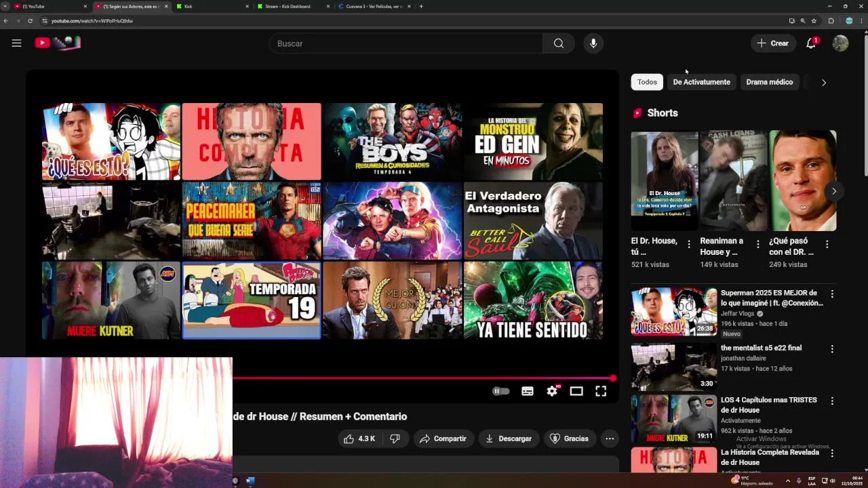This screenshot has width=868, height=488.
Task: Open the Mejor Guión thumbnail
Action: coord(393,300)
